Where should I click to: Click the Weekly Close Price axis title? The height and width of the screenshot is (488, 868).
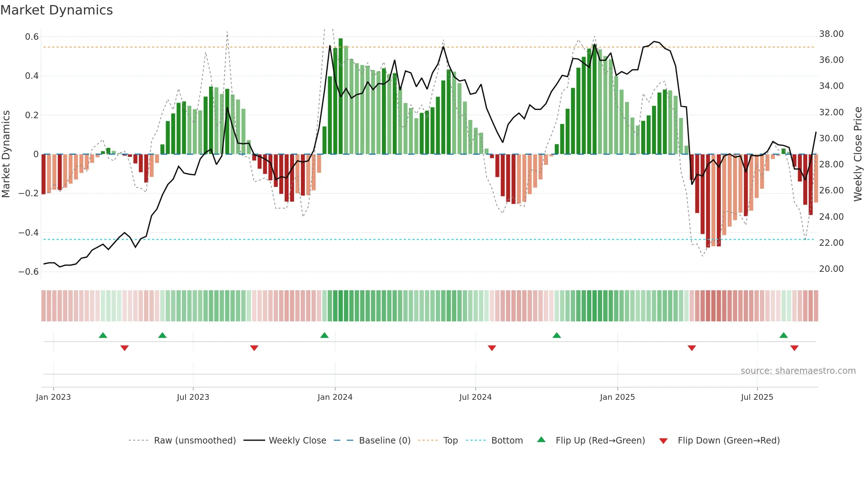coord(858,154)
